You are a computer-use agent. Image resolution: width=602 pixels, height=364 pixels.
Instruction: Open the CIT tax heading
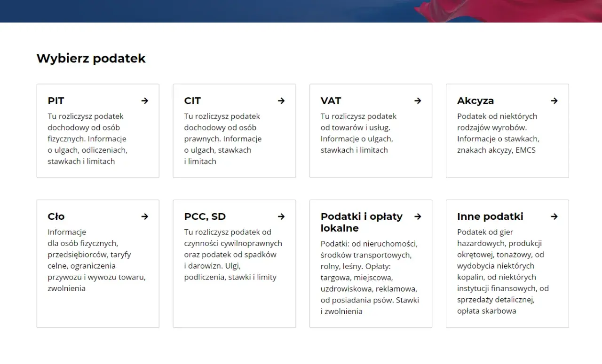(x=192, y=101)
